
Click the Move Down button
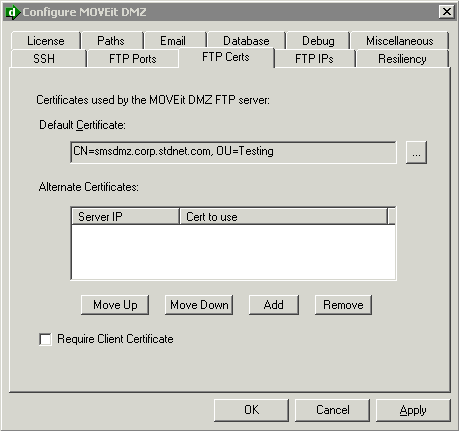click(199, 305)
